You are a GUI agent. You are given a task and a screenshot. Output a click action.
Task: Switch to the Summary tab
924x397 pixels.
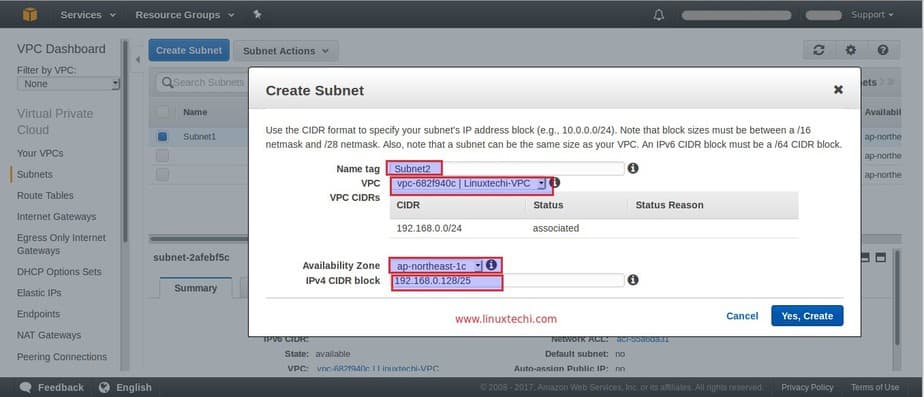point(196,288)
